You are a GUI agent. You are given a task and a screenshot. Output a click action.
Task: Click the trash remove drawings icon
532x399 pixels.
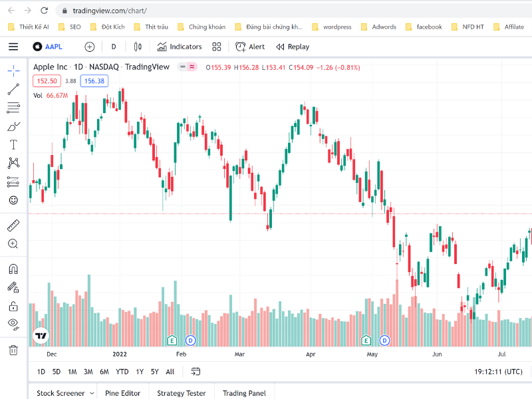point(13,350)
